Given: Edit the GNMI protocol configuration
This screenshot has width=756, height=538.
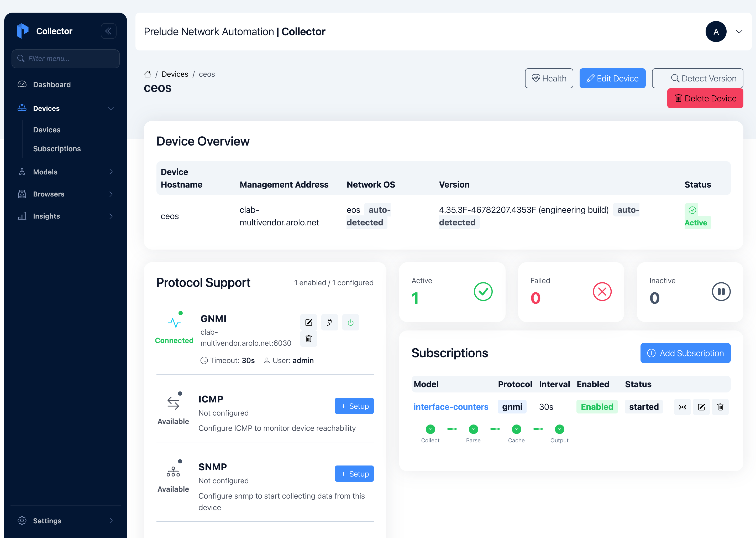Looking at the screenshot, I should point(308,322).
